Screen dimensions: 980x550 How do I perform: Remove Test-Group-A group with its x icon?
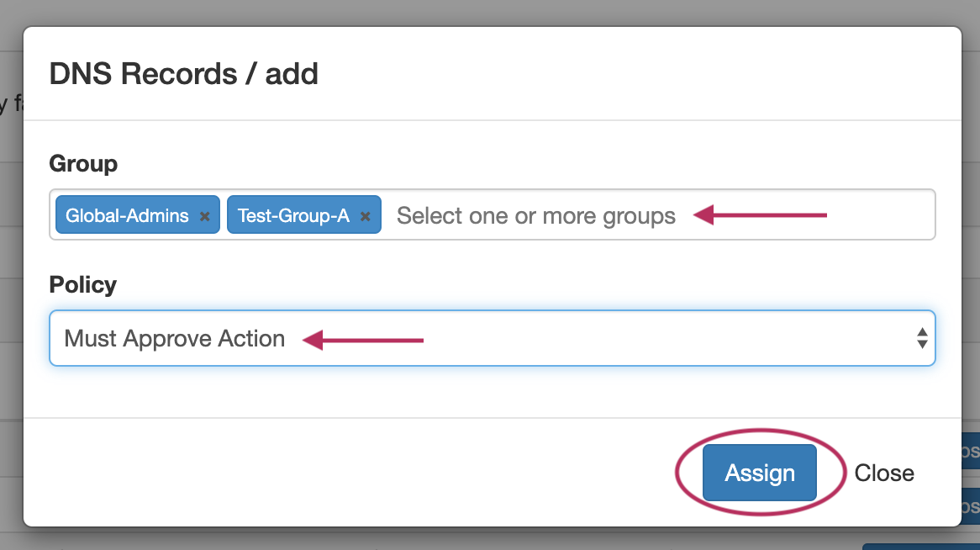tap(365, 216)
